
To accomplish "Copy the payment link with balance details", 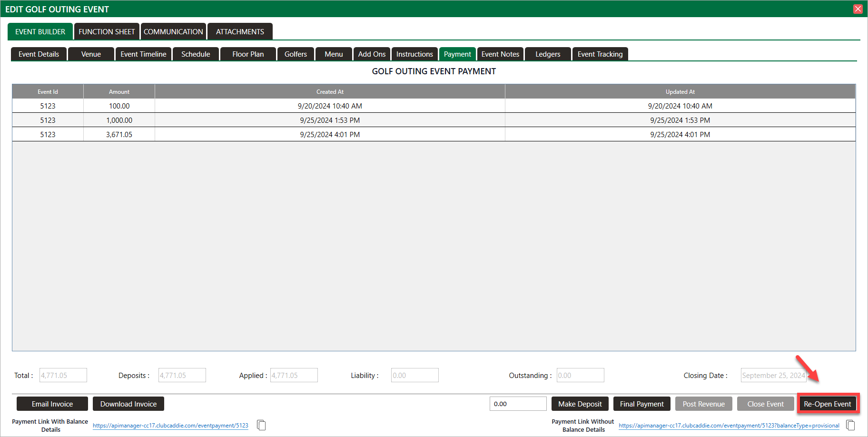I will (x=261, y=425).
